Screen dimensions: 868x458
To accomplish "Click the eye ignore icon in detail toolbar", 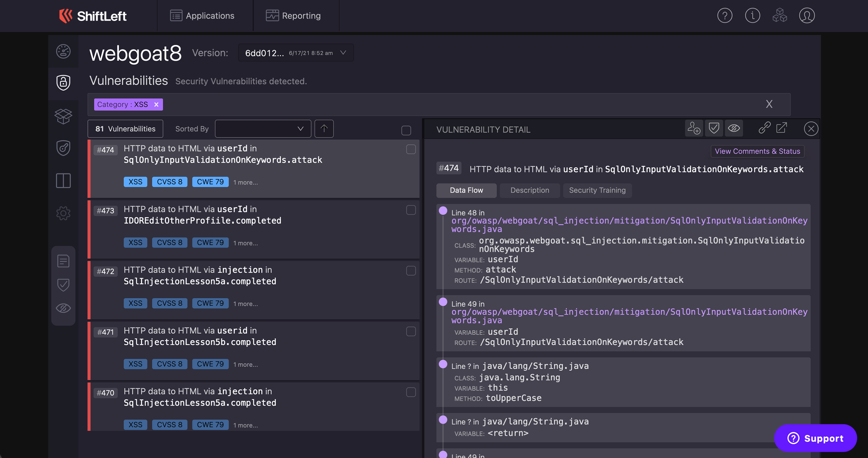I will click(x=734, y=129).
